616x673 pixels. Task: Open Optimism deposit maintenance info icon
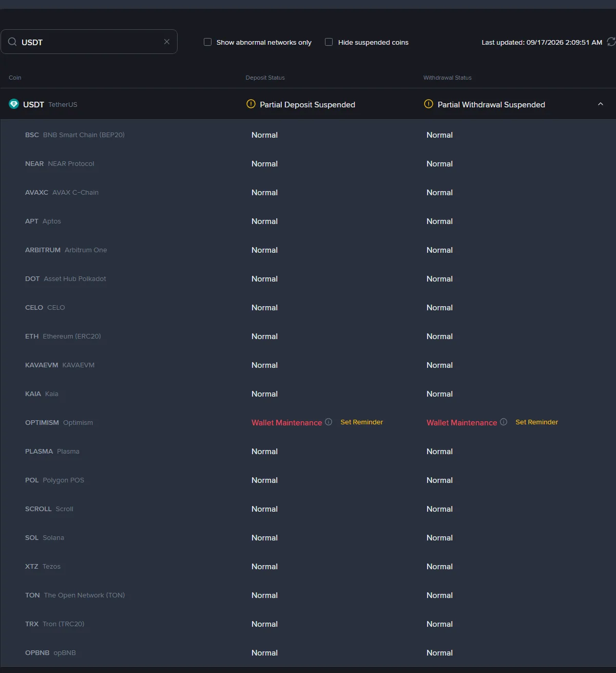[x=329, y=422]
